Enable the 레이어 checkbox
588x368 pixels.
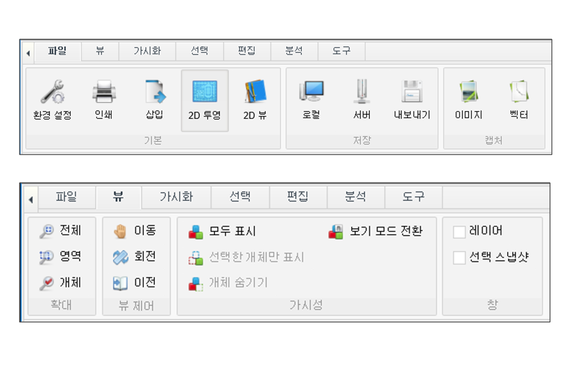coord(459,232)
